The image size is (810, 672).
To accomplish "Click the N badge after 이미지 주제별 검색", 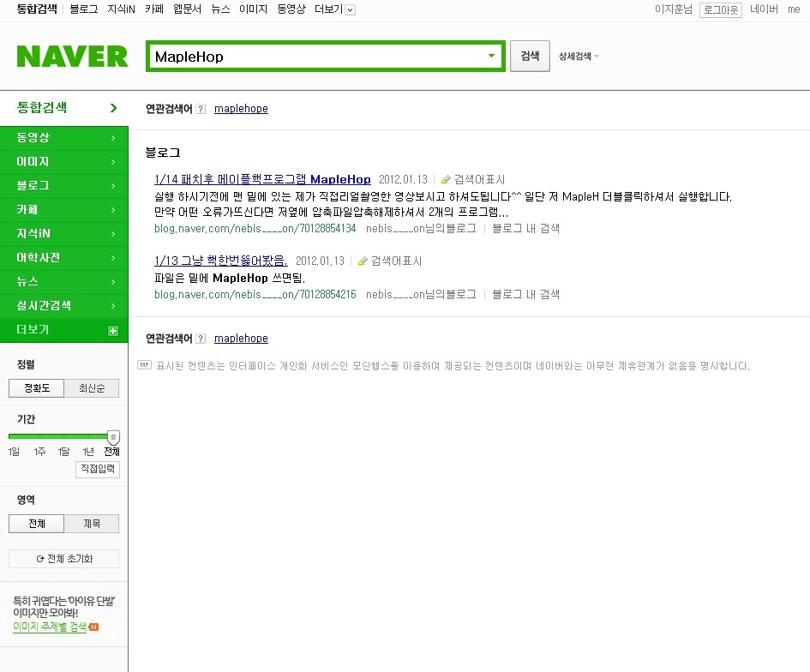I will [94, 627].
